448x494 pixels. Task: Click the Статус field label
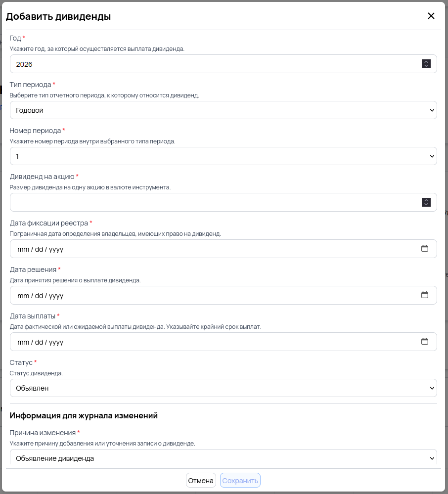coord(21,362)
